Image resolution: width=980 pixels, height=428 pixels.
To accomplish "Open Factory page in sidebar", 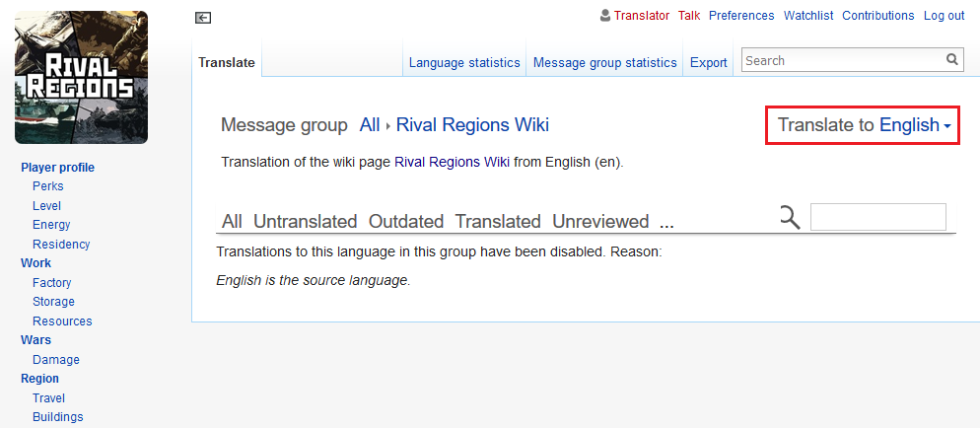I will point(51,283).
